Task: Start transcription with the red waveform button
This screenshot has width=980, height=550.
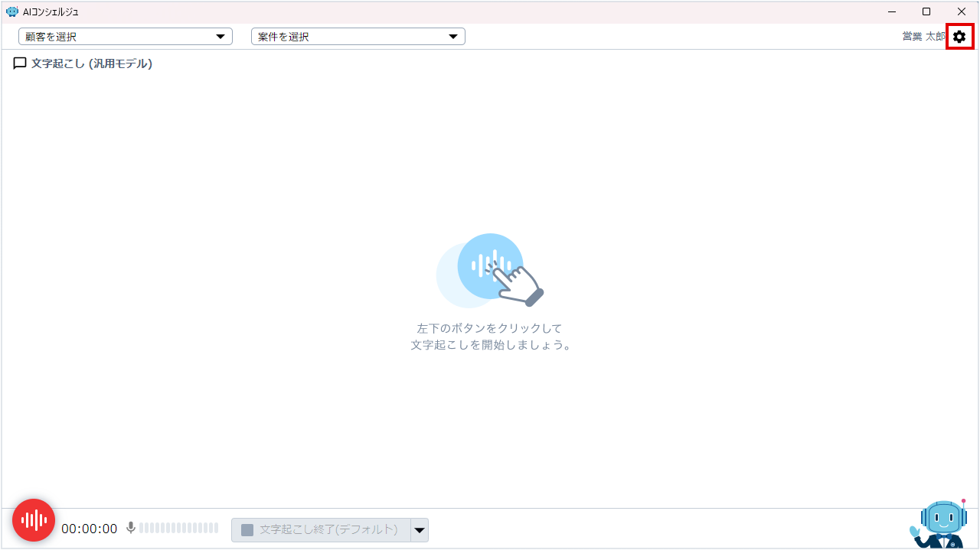Action: click(x=34, y=520)
